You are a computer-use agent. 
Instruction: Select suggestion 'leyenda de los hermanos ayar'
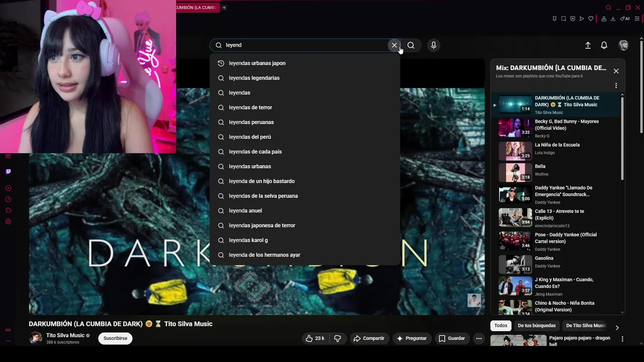[305, 255]
